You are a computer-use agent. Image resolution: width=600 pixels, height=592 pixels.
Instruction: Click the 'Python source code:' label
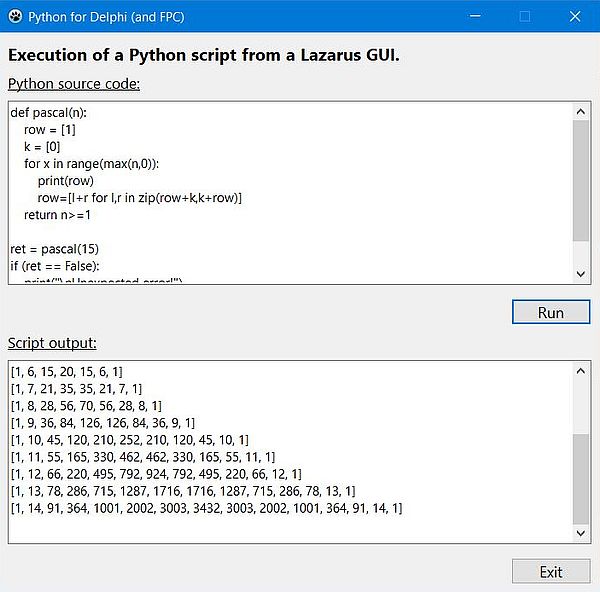pyautogui.click(x=74, y=84)
